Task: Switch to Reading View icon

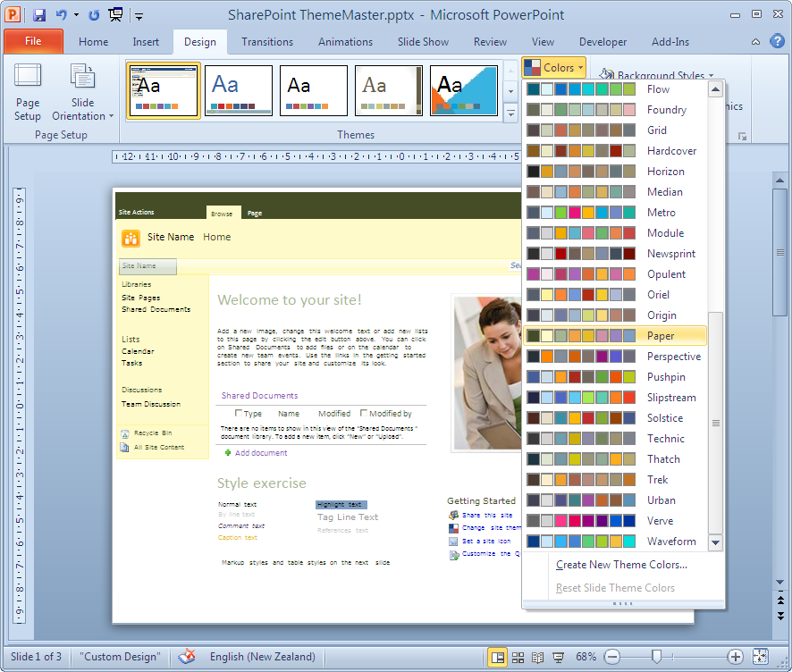Action: point(538,657)
